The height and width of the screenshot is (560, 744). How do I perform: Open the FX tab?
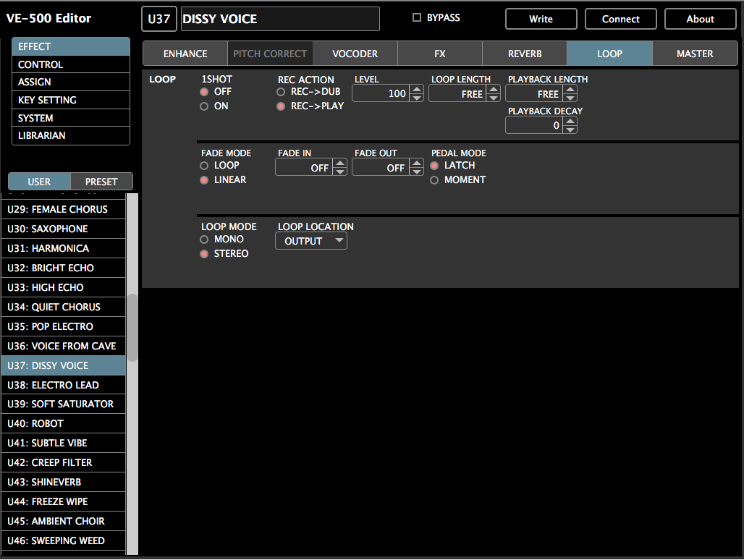coord(440,54)
